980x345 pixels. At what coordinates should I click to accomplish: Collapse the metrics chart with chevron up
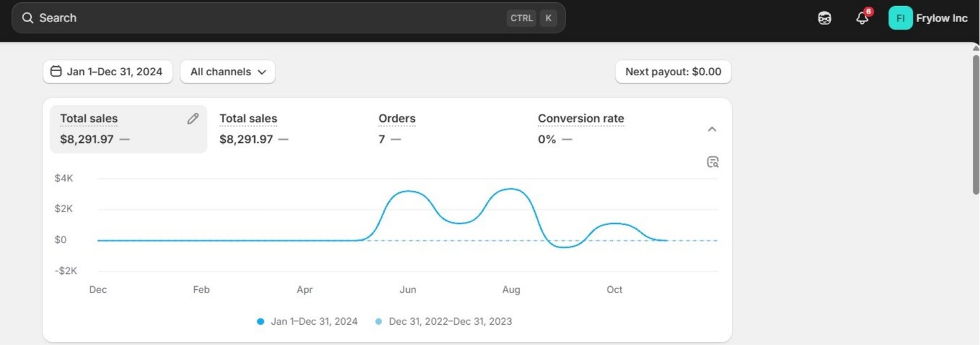tap(712, 129)
